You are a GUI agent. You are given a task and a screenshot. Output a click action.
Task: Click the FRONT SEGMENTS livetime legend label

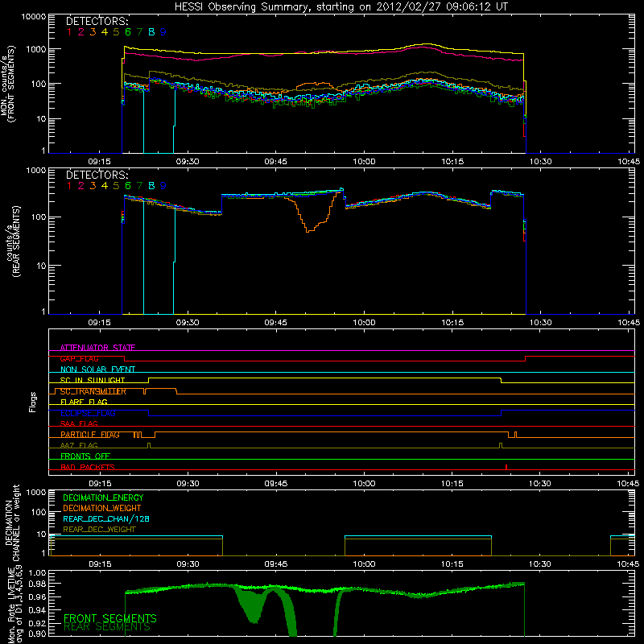click(110, 618)
